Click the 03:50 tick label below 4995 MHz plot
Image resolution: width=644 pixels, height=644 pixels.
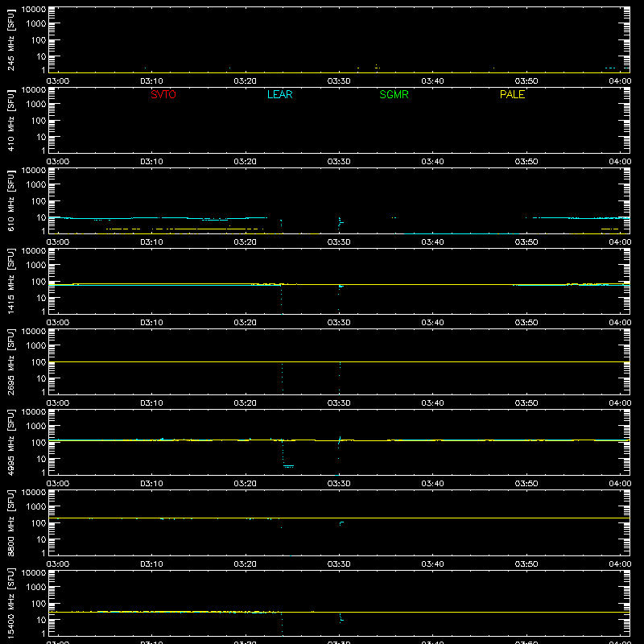(x=526, y=484)
